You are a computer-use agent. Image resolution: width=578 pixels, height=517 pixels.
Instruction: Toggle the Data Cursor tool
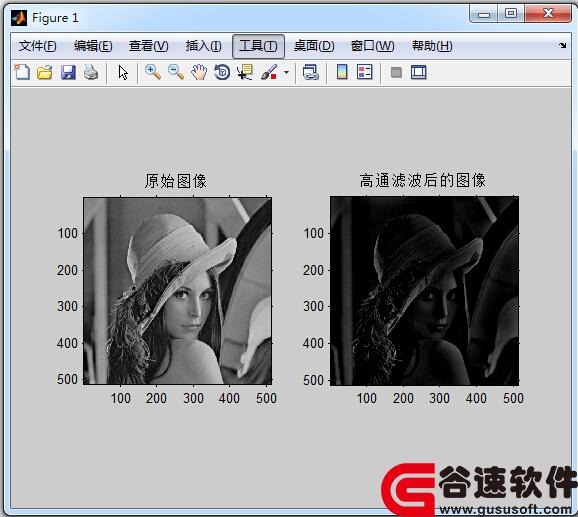pyautogui.click(x=245, y=72)
